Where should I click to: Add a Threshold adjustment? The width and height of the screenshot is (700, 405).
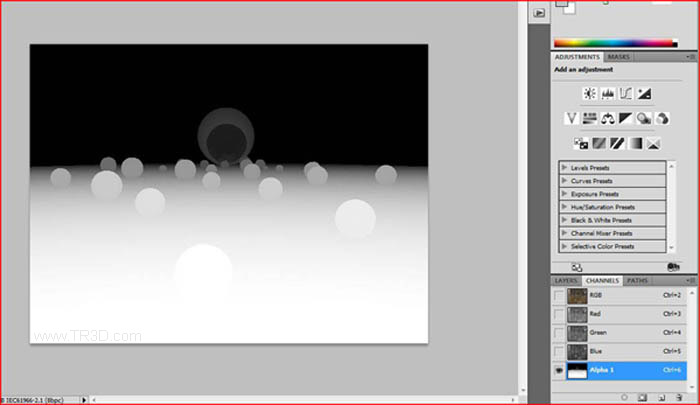[x=617, y=144]
